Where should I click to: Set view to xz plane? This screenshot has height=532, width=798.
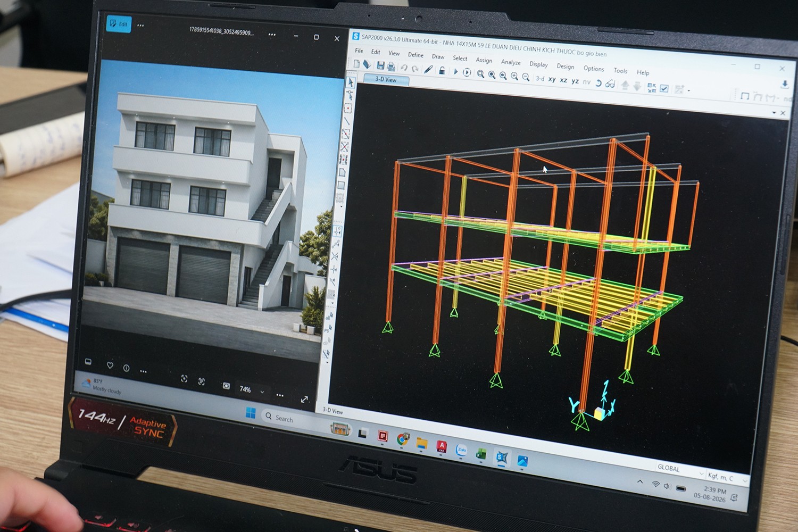563,80
